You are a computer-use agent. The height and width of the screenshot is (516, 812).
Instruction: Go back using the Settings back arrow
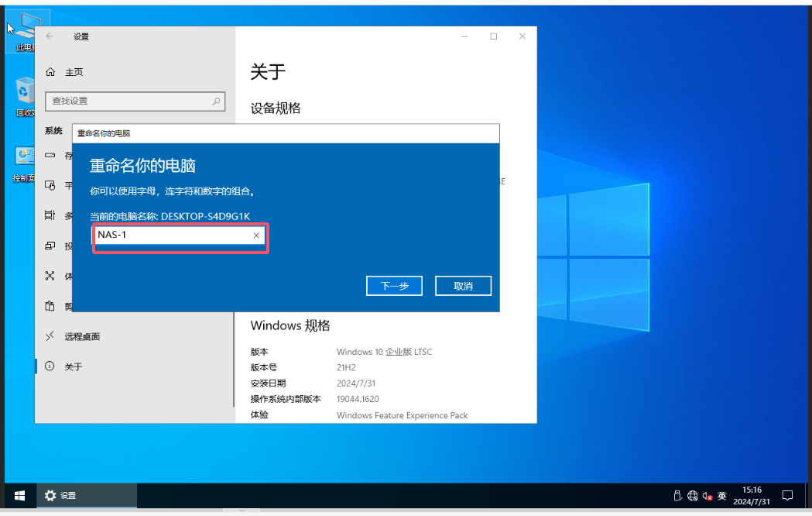(x=50, y=36)
